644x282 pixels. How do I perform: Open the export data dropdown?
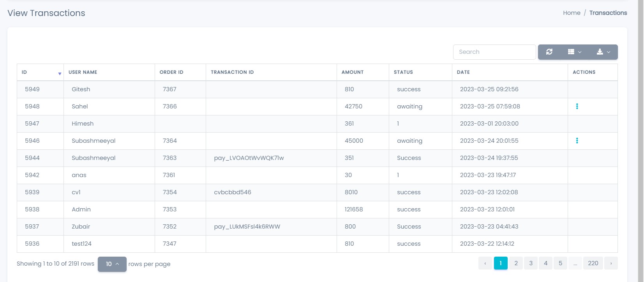click(x=603, y=52)
